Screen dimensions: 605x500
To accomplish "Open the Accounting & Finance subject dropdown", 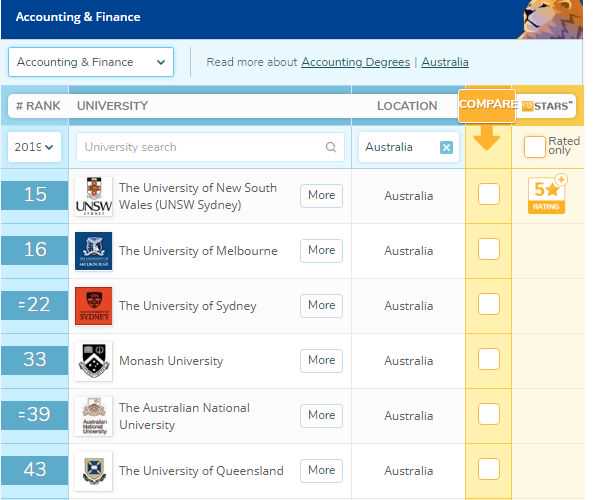I will click(x=90, y=62).
